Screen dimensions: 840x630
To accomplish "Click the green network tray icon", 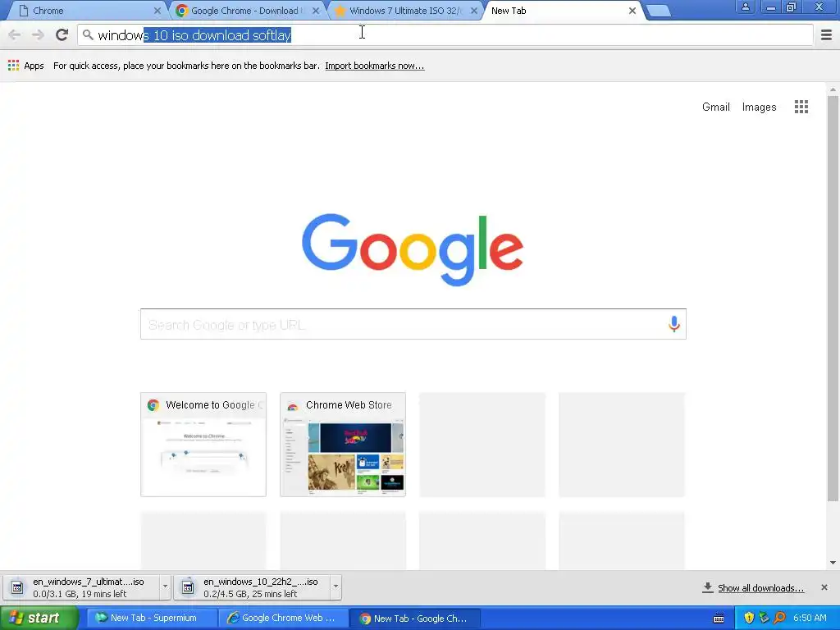I will [764, 619].
